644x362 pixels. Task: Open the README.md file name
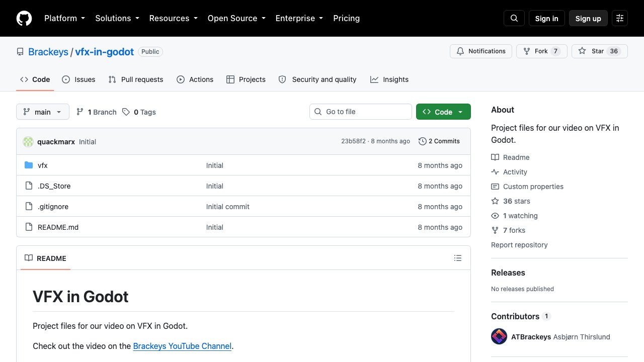58,227
